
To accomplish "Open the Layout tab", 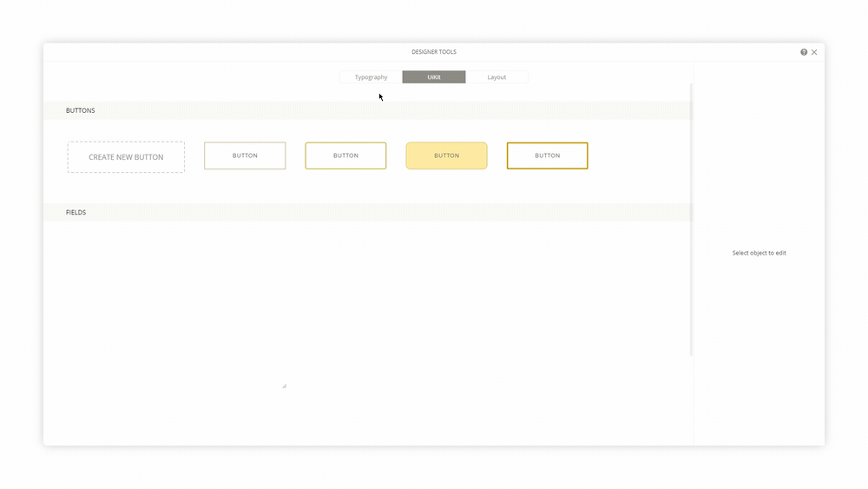I will [x=496, y=77].
